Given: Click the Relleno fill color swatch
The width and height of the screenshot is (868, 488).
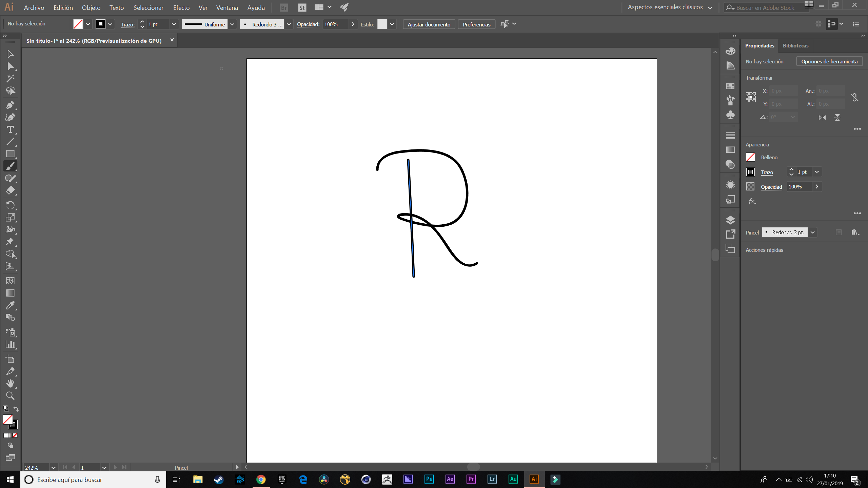Looking at the screenshot, I should coord(750,157).
